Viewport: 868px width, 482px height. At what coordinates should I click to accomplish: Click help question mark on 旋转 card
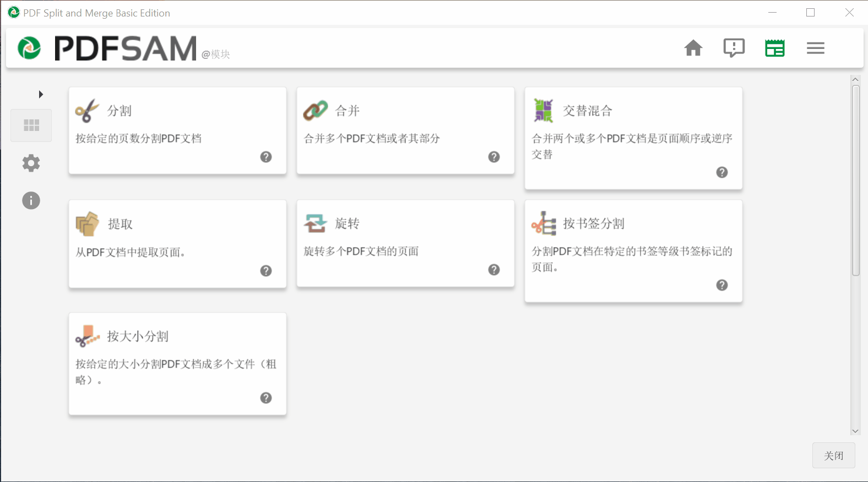click(494, 270)
